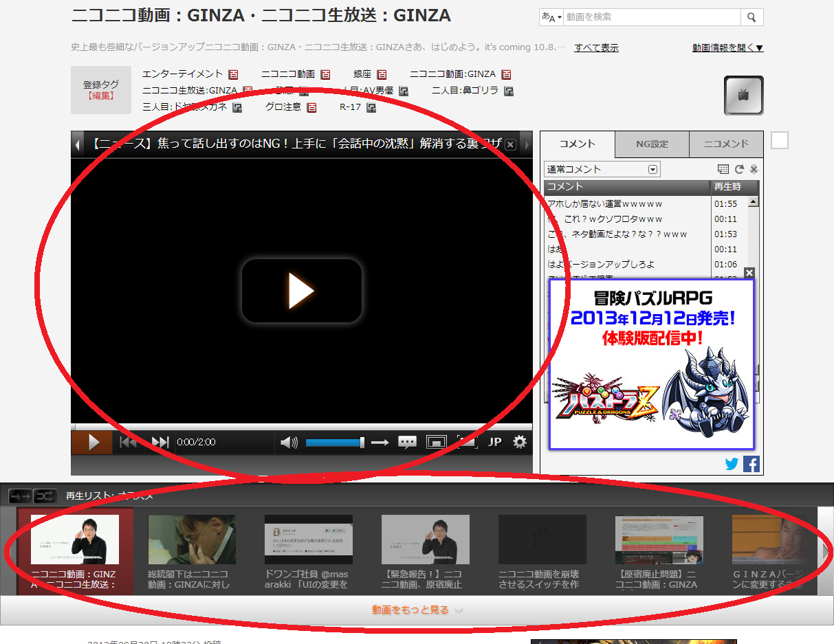Open the 冒険パズルRPG advertisement banner
Viewport: 834px width, 644px height.
coord(651,364)
